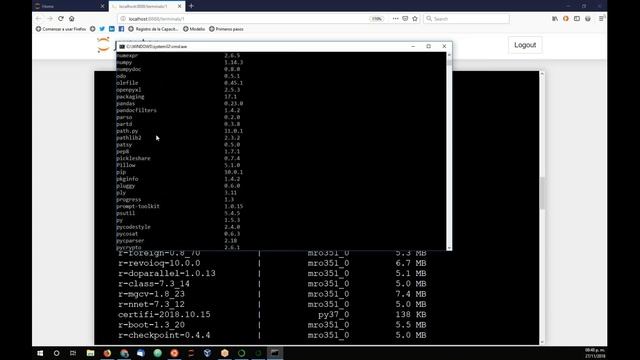640x360 pixels.
Task: Close the cmd.exe window
Action: pos(444,47)
